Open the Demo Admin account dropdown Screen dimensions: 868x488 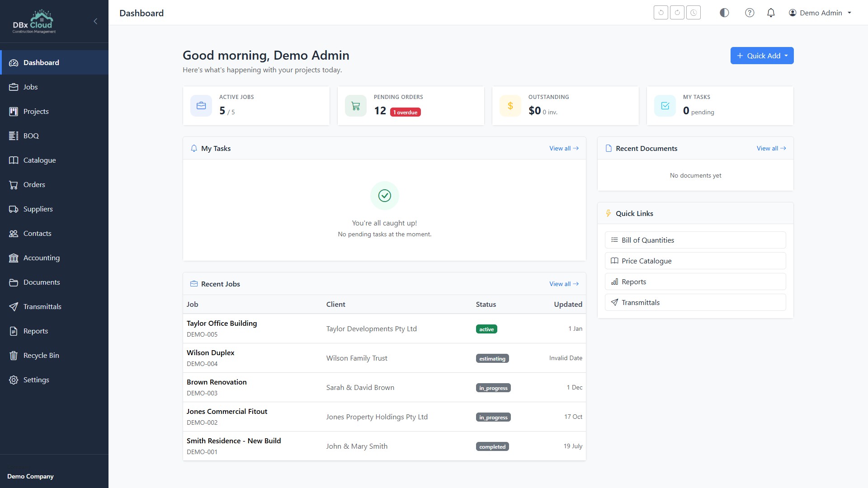point(820,13)
